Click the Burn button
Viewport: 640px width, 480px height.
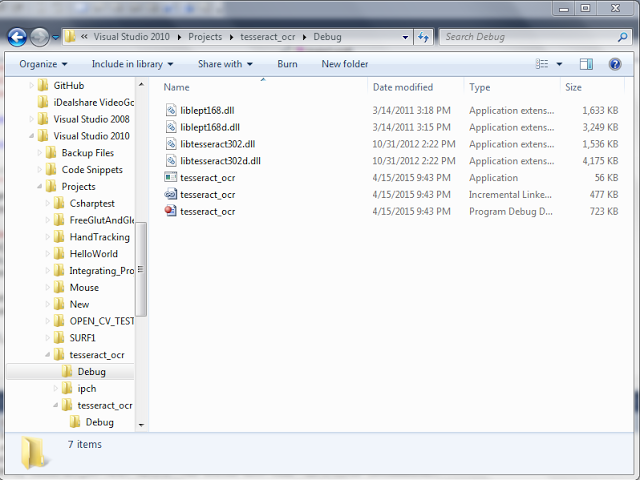(287, 64)
